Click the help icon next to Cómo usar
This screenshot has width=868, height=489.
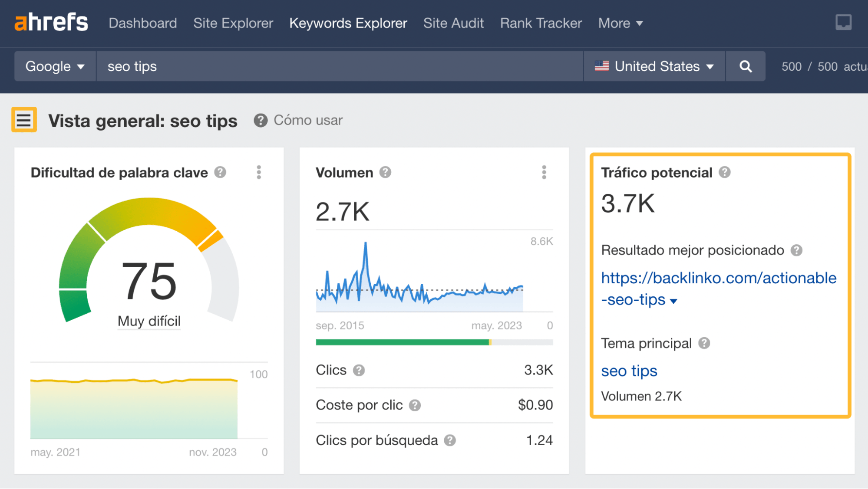pos(260,121)
